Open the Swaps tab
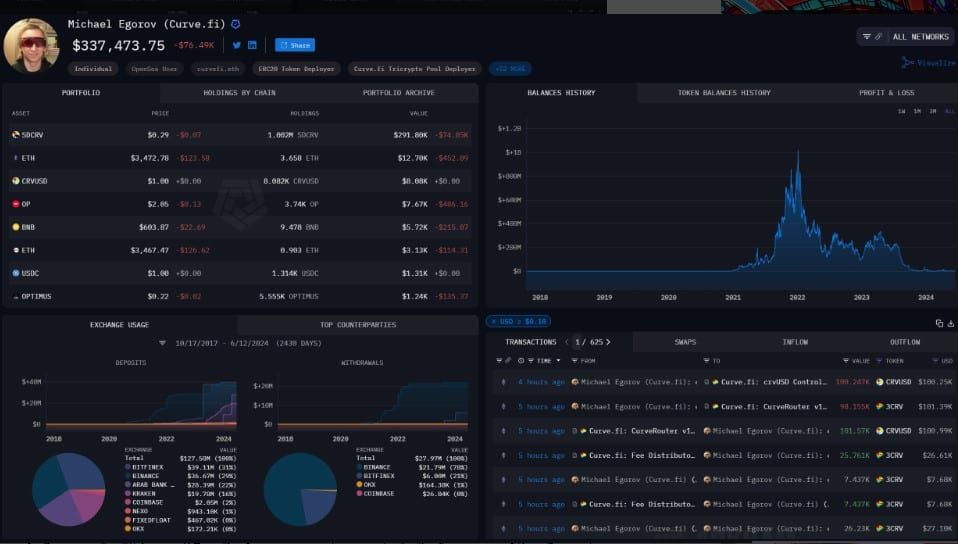 pyautogui.click(x=685, y=342)
